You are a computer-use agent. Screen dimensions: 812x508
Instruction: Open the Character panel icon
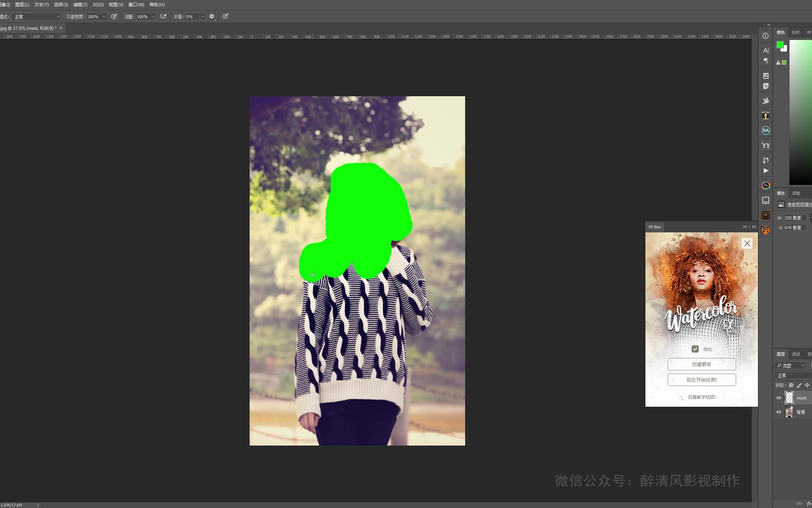click(766, 50)
